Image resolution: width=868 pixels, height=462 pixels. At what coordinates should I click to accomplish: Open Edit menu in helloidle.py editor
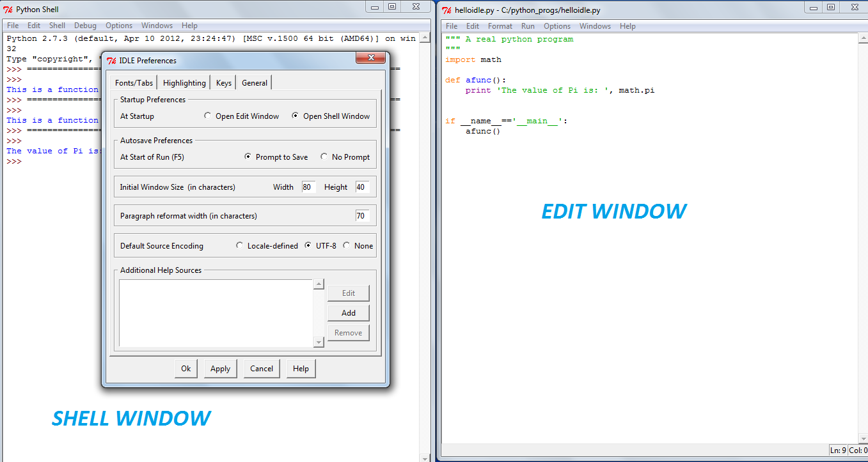tap(473, 26)
